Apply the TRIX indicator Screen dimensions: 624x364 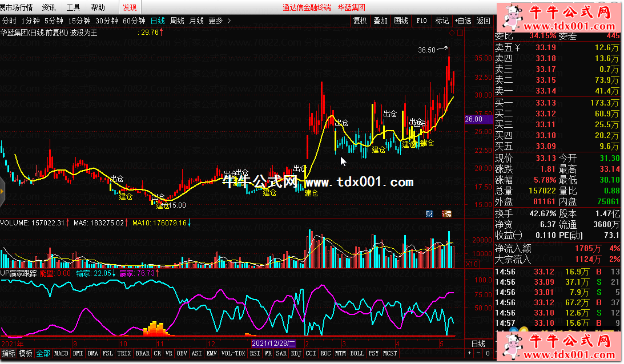[124, 353]
